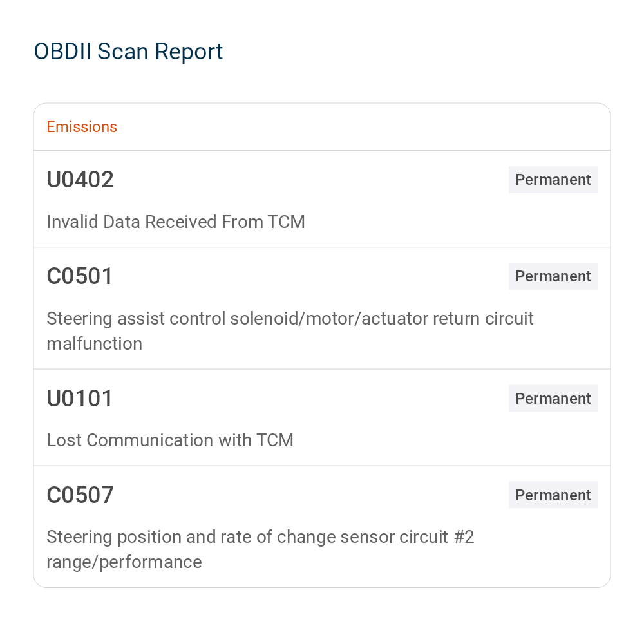This screenshot has width=644, height=644.
Task: Click the Permanent badge next to U0101
Action: pos(553,399)
